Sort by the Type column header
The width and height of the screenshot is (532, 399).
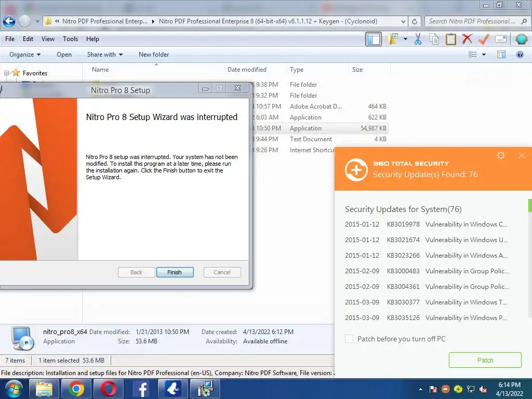297,70
